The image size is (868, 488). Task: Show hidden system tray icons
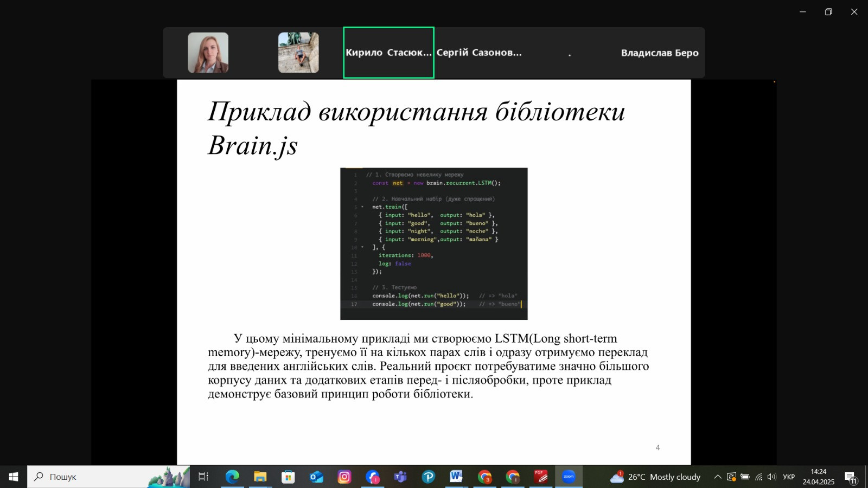pyautogui.click(x=718, y=477)
